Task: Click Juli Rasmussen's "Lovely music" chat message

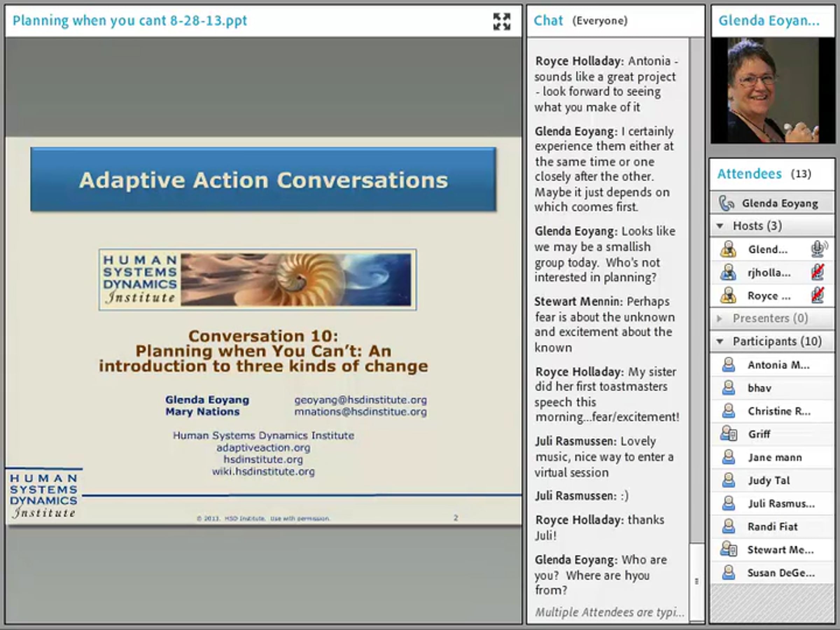Action: [604, 457]
